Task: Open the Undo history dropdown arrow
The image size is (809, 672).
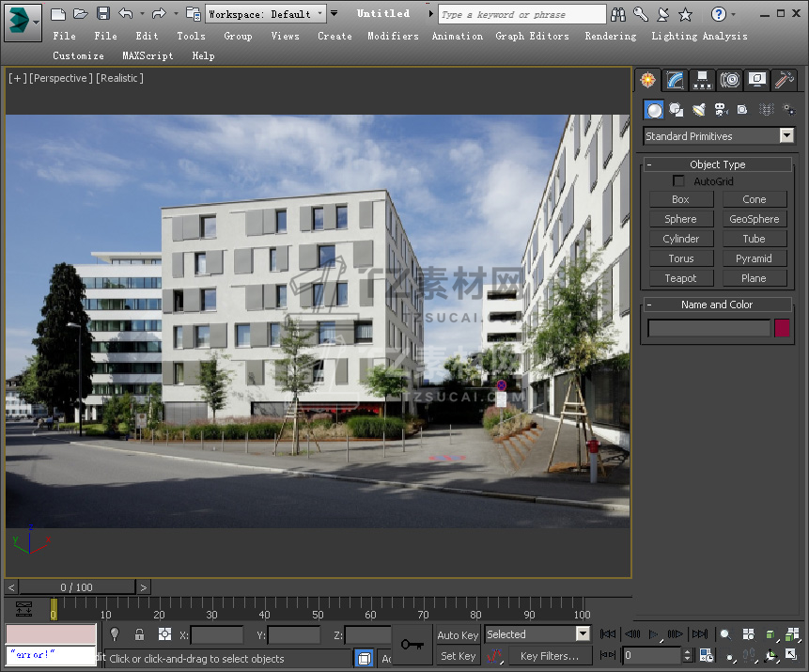Action: [x=142, y=14]
